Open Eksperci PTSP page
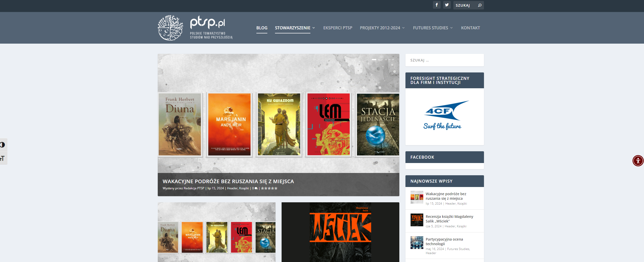The image size is (644, 262). pos(338,28)
